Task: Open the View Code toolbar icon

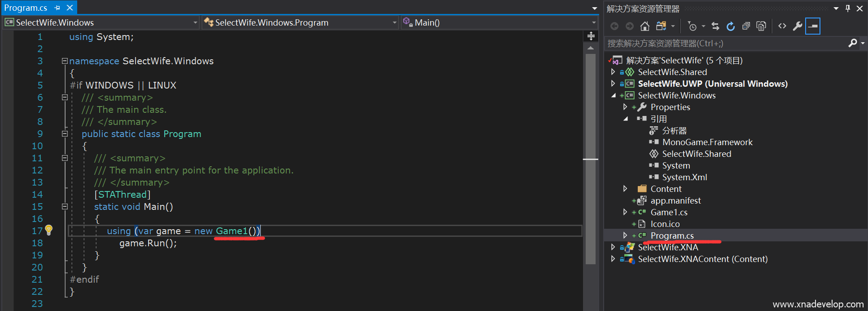Action: tap(782, 26)
